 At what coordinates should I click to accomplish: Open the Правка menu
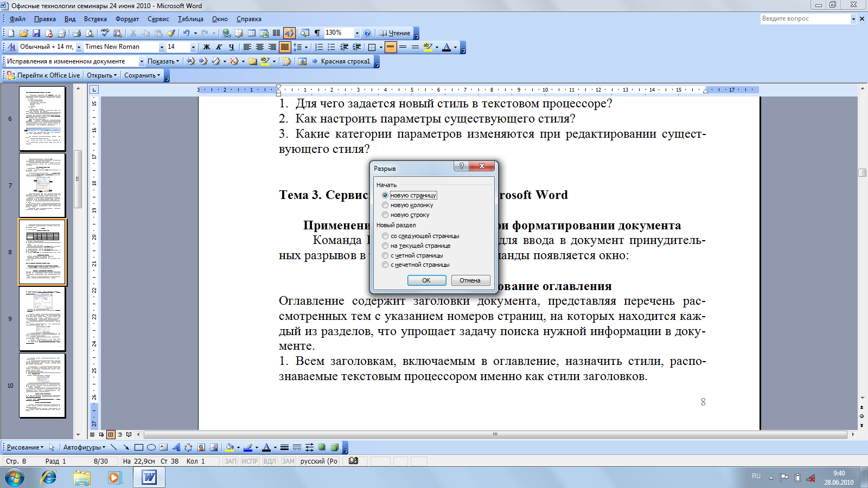click(x=44, y=19)
